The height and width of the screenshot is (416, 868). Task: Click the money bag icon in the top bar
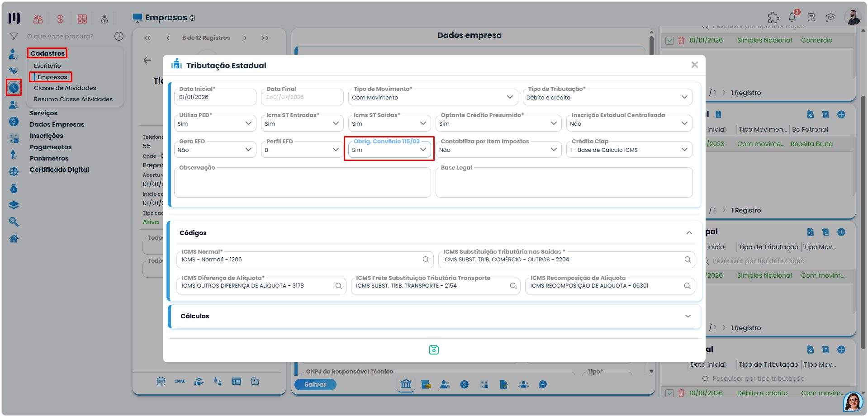click(x=104, y=19)
